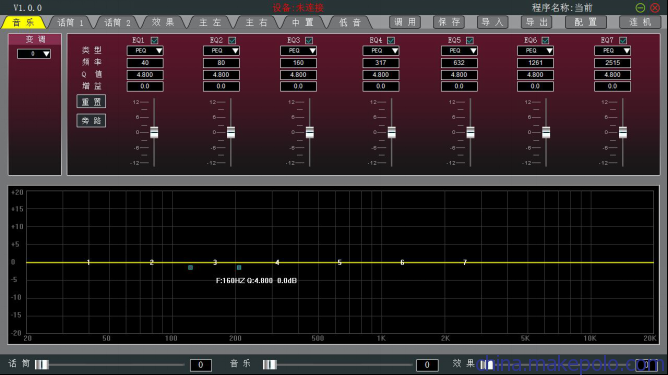Switch to the 效果 tab
The width and height of the screenshot is (668, 375).
click(x=164, y=22)
